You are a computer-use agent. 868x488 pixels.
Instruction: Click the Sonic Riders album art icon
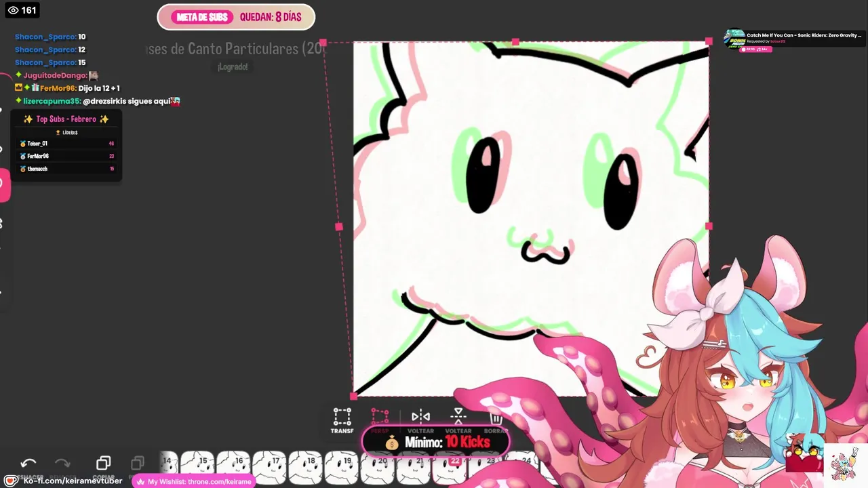734,39
